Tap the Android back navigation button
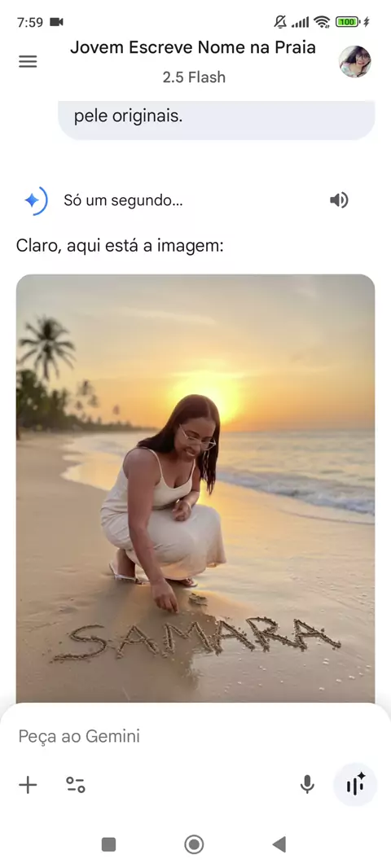The image size is (391, 868). coord(279,844)
